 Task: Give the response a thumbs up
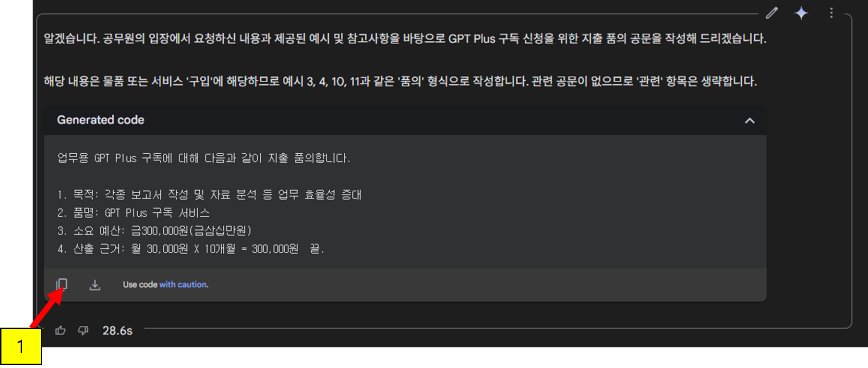coord(60,331)
